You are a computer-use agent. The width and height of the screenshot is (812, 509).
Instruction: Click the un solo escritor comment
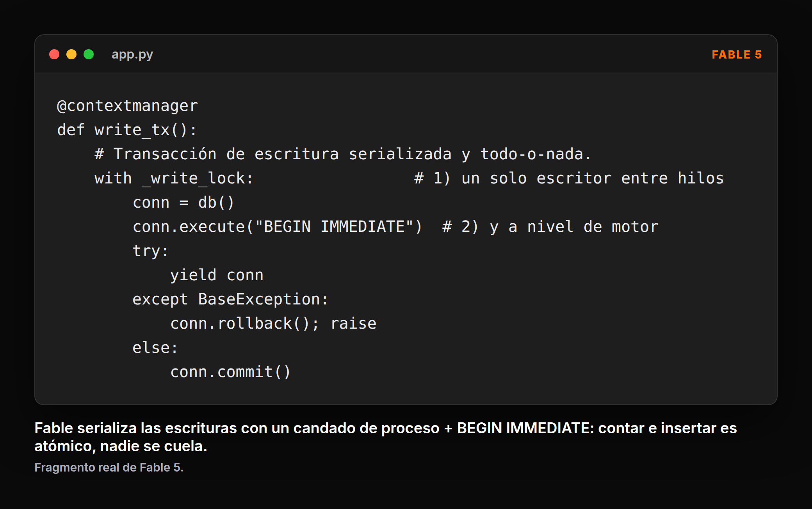point(569,178)
